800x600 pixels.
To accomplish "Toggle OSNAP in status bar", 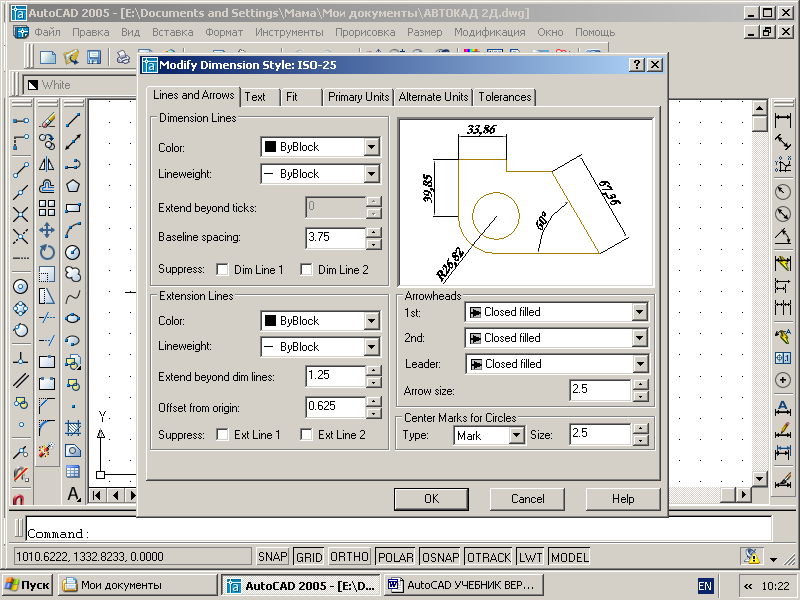I will pos(440,557).
